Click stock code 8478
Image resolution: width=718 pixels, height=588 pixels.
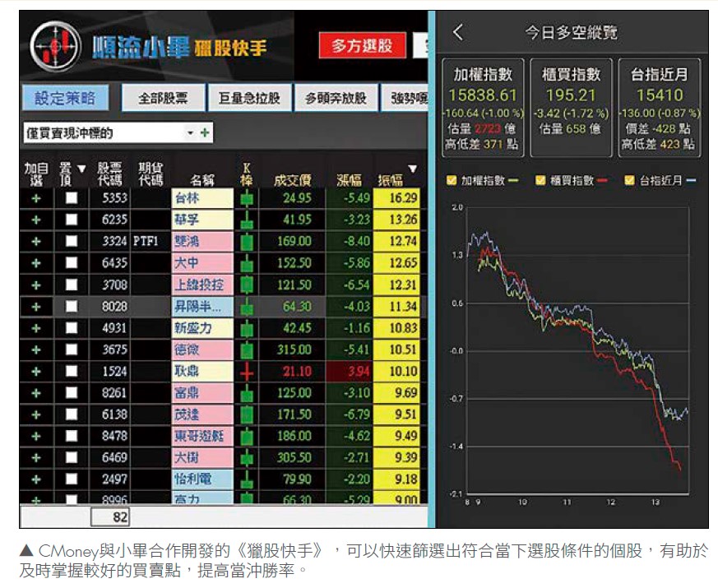[114, 436]
